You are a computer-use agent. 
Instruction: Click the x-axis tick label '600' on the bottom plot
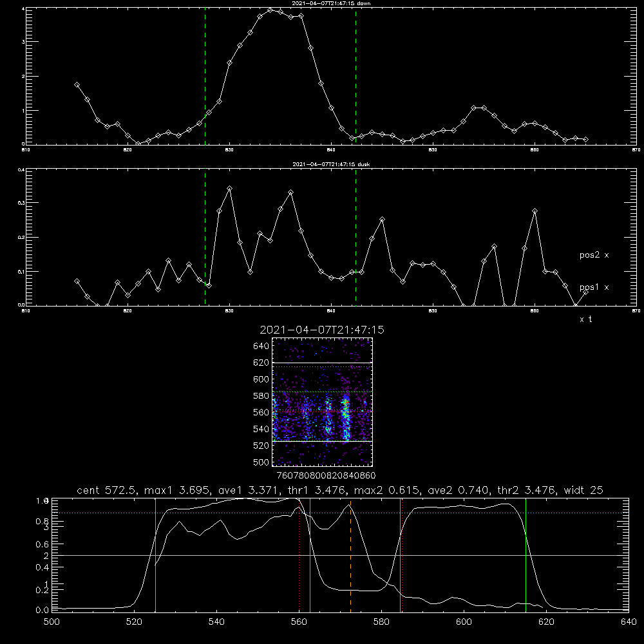(x=464, y=622)
